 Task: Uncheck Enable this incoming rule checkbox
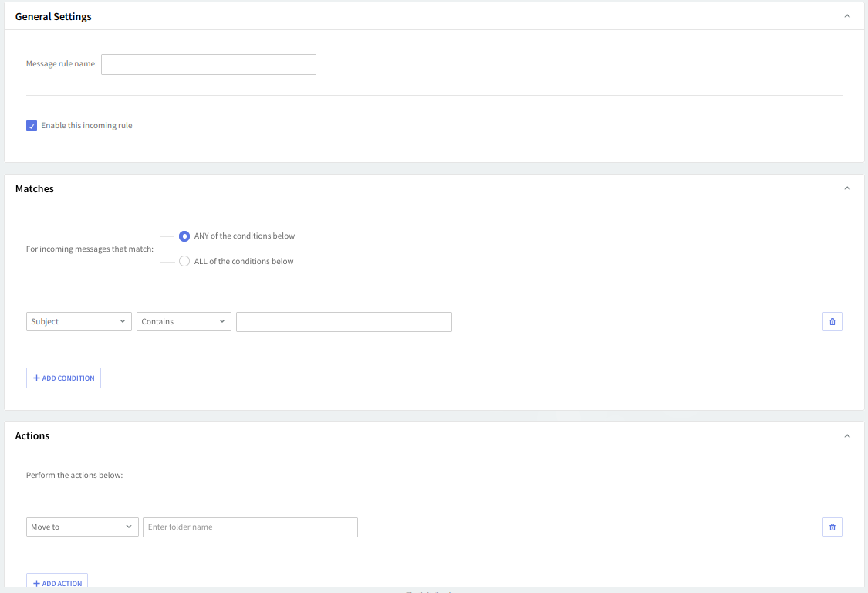tap(32, 126)
